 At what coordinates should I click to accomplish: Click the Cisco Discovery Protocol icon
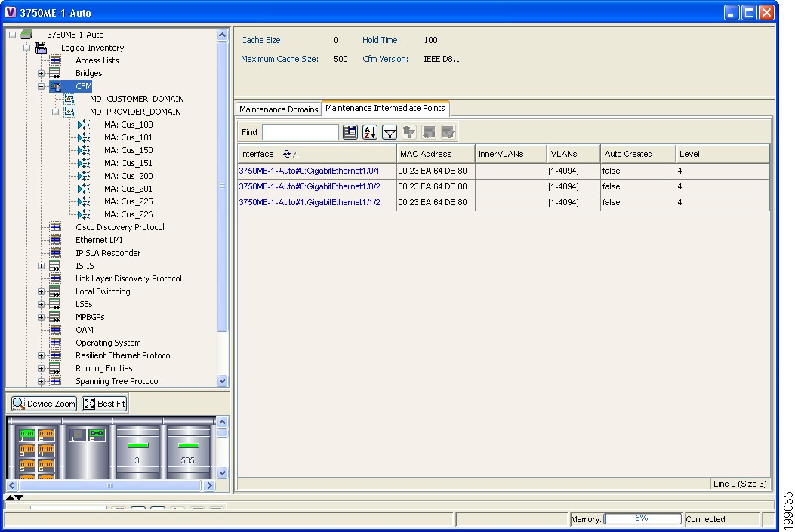[55, 227]
